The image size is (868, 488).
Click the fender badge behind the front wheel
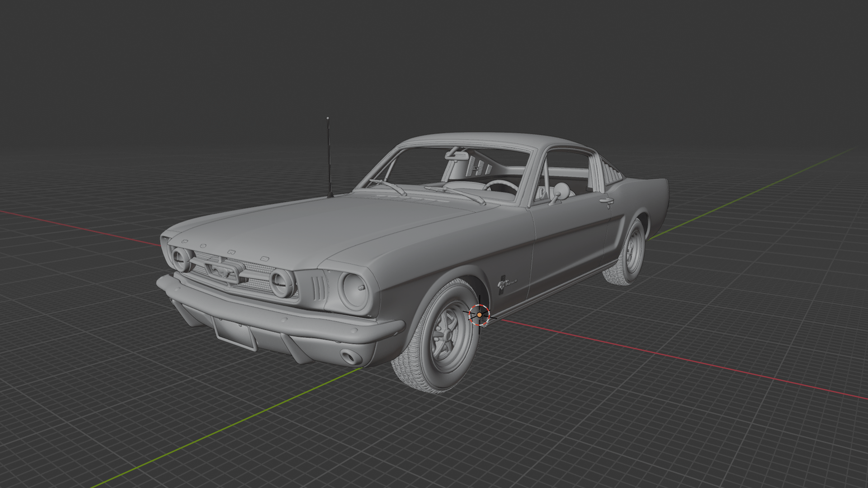[x=506, y=284]
